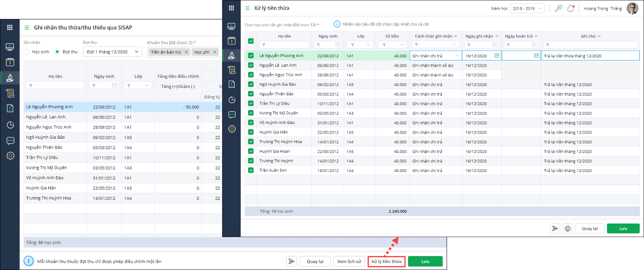
Task: Open the app grid launcher in top bar
Action: (231, 8)
